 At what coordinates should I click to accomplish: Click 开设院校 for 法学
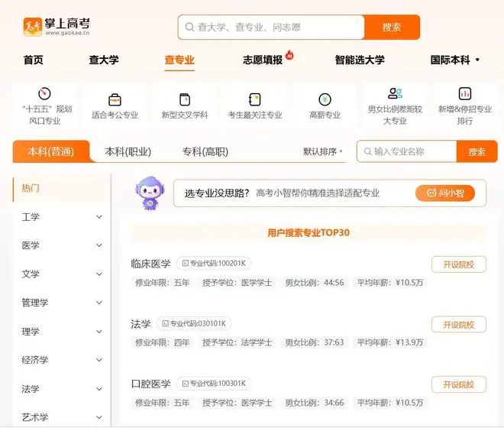[459, 325]
